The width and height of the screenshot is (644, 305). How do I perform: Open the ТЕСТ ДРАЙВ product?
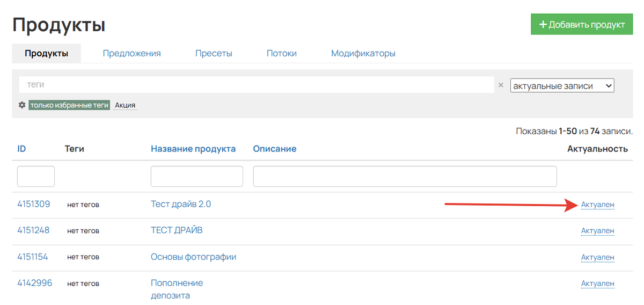[177, 230]
